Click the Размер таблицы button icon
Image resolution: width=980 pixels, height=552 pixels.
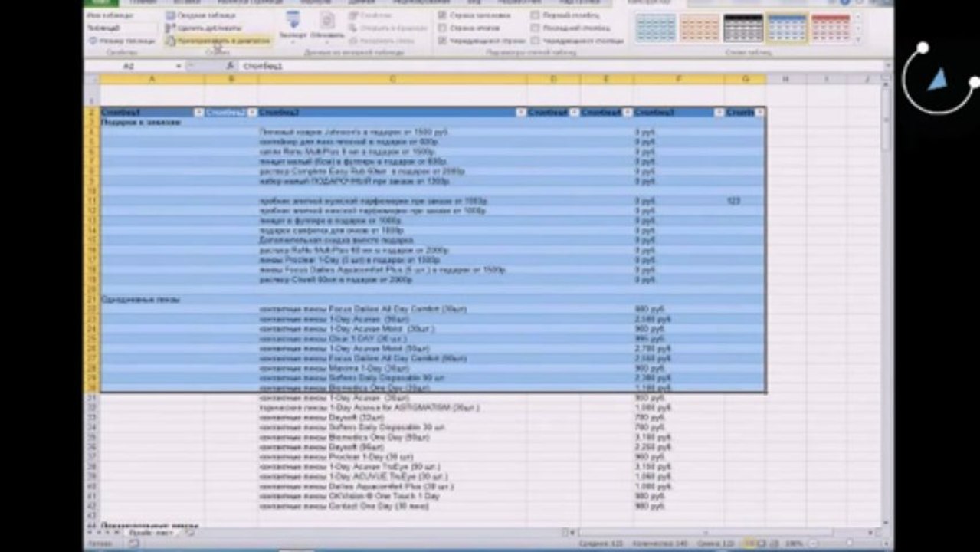(93, 41)
